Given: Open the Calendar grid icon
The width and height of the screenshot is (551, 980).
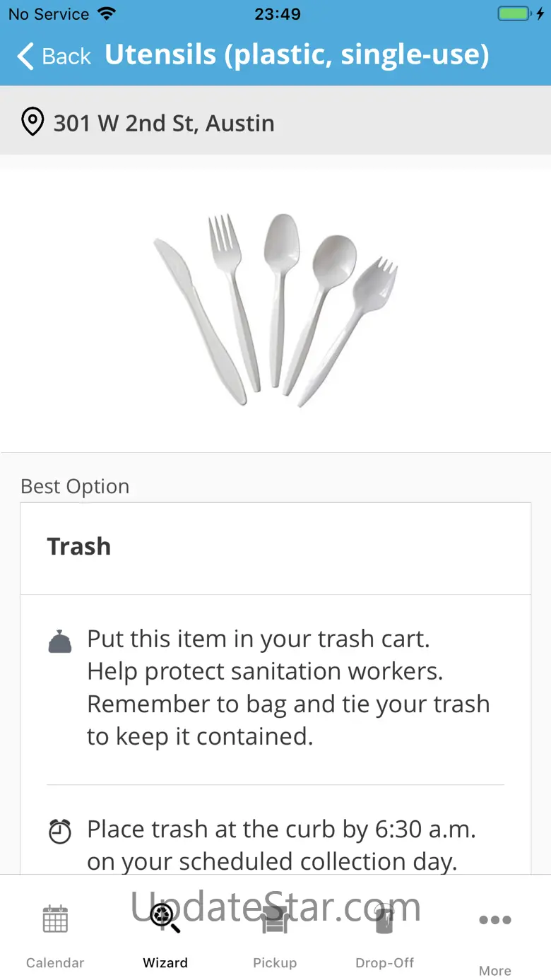Looking at the screenshot, I should click(x=55, y=919).
